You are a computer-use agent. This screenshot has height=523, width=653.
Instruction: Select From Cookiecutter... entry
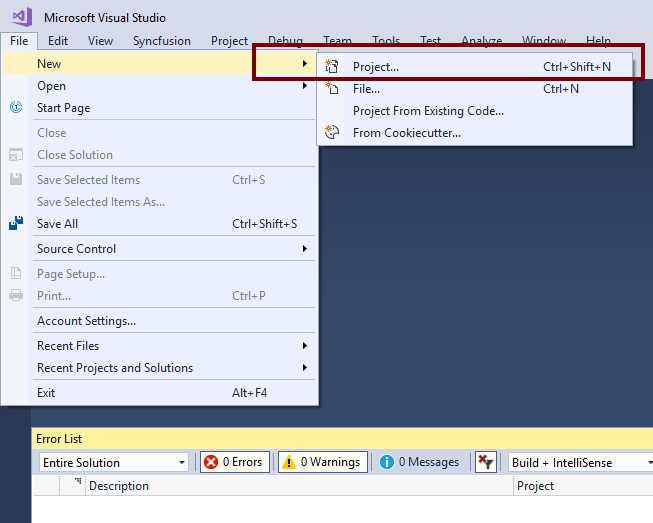click(x=474, y=133)
